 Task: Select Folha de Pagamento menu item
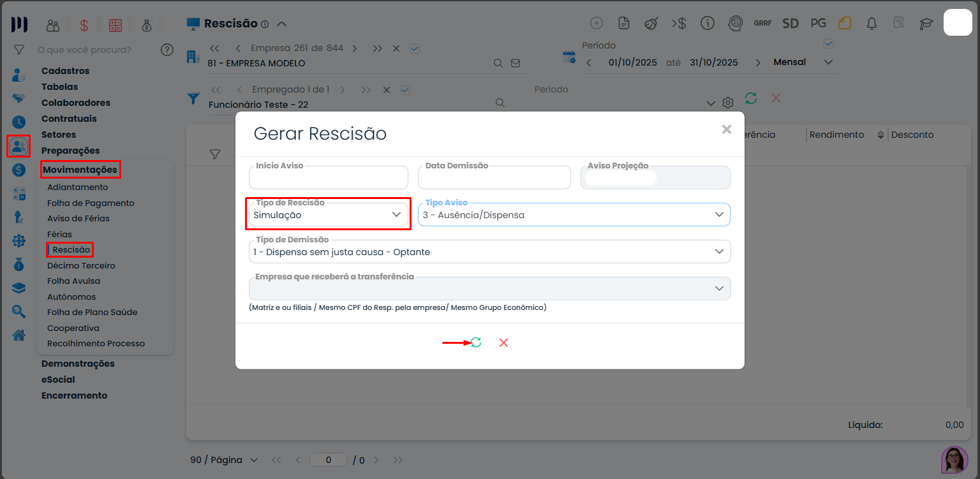pyautogui.click(x=91, y=203)
